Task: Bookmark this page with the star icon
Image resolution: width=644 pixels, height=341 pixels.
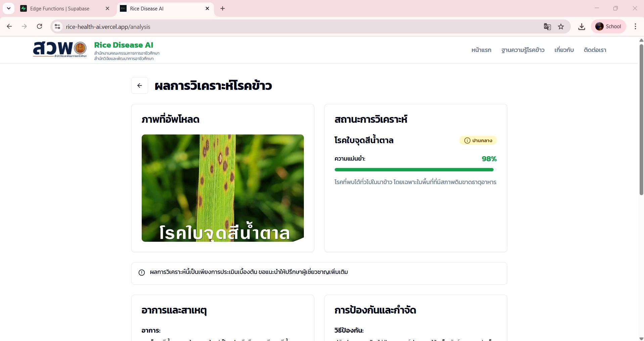Action: 561,27
